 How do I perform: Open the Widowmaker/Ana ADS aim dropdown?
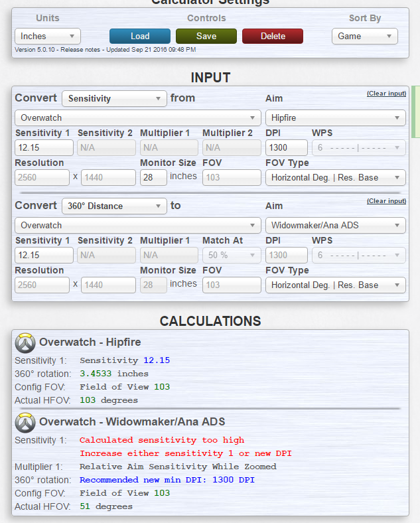[336, 225]
